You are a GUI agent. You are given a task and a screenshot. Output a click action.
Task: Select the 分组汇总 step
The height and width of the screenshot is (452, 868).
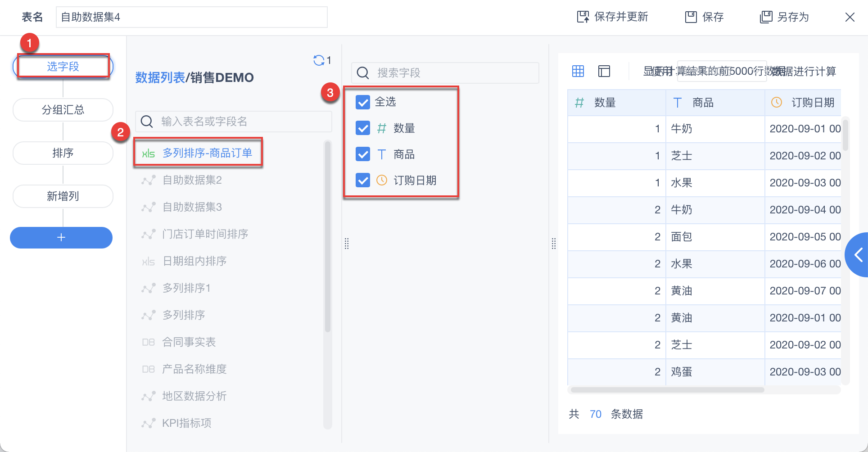(x=63, y=110)
